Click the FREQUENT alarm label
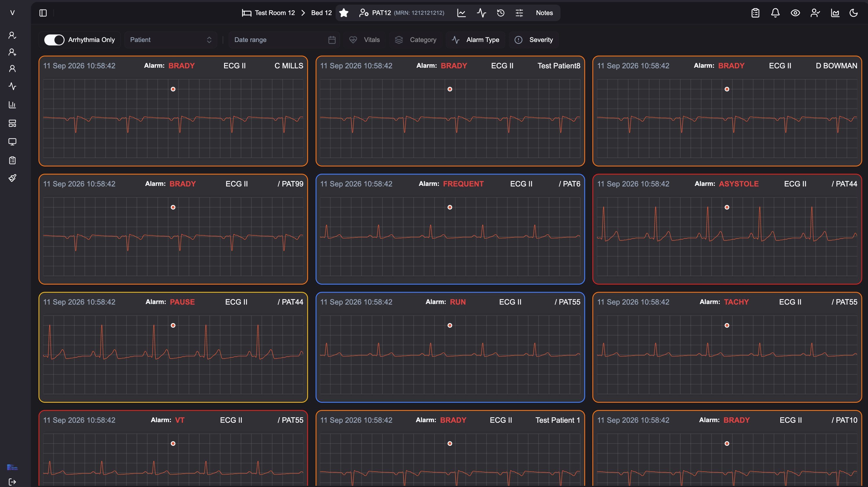 463,184
